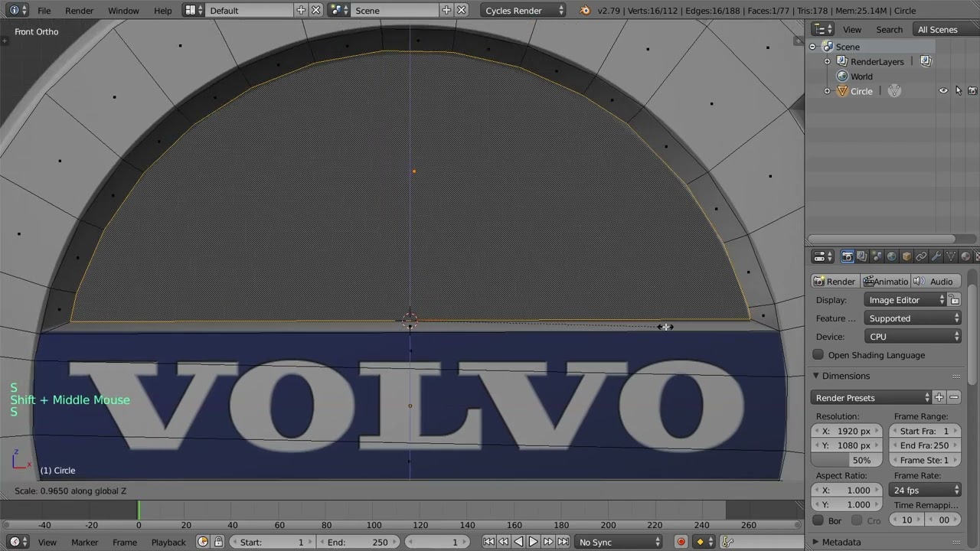Add a new scene
Screen dimensions: 980x551
point(446,11)
